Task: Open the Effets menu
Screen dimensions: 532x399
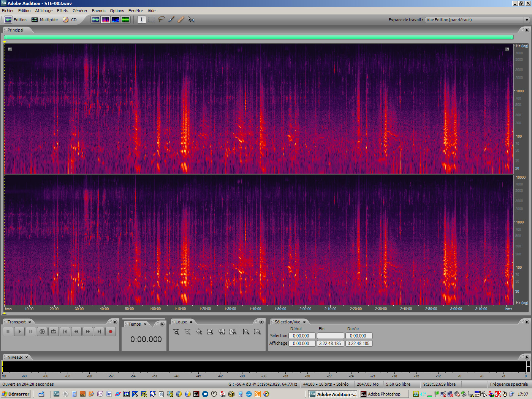Action: (x=62, y=10)
